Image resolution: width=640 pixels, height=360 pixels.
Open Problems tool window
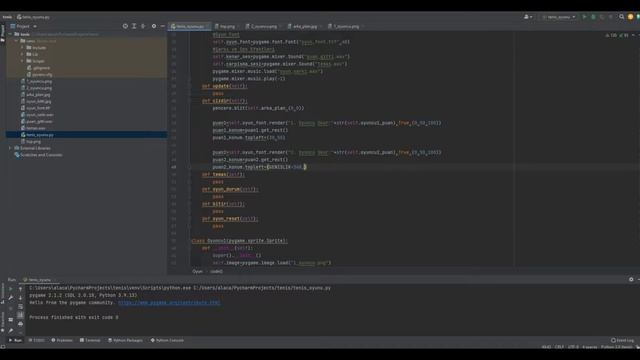click(x=62, y=340)
